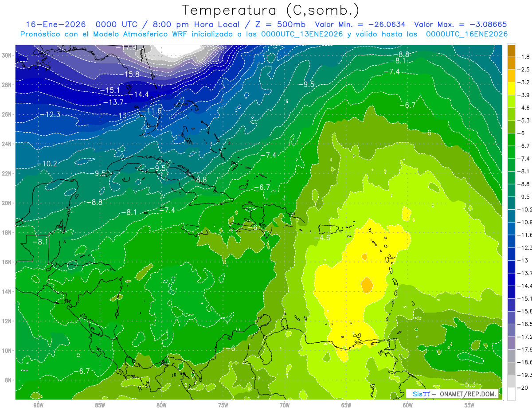Click the navy swatch between -13.7 and -14.4
Image resolution: width=532 pixels, height=411 pixels.
[x=511, y=279]
